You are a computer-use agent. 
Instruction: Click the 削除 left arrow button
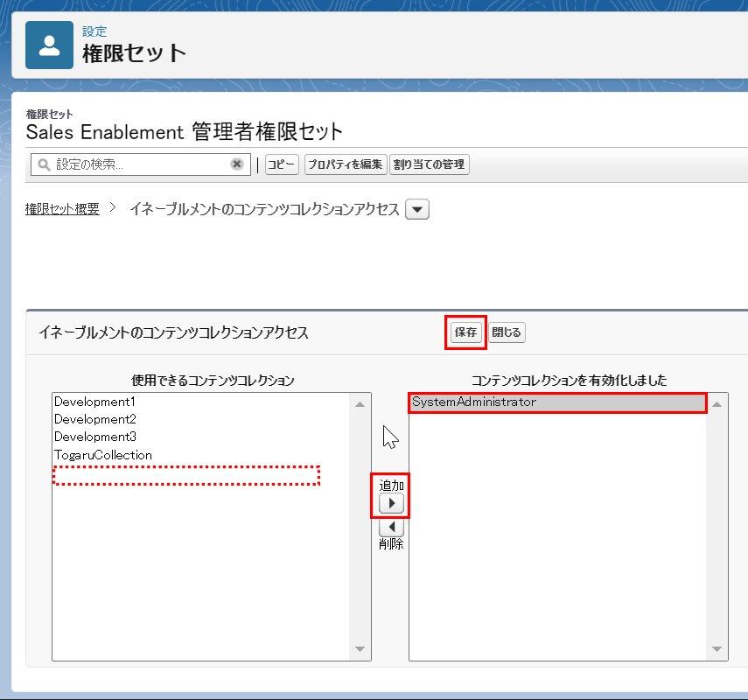(391, 527)
